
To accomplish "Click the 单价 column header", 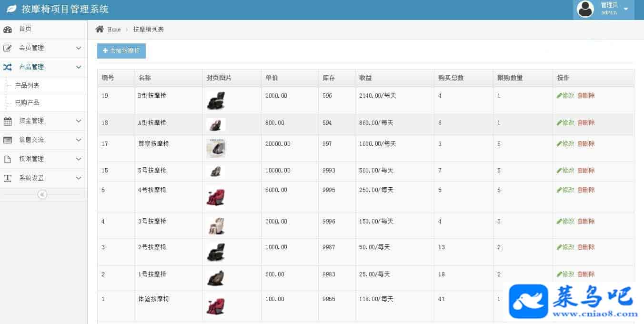I will [272, 78].
